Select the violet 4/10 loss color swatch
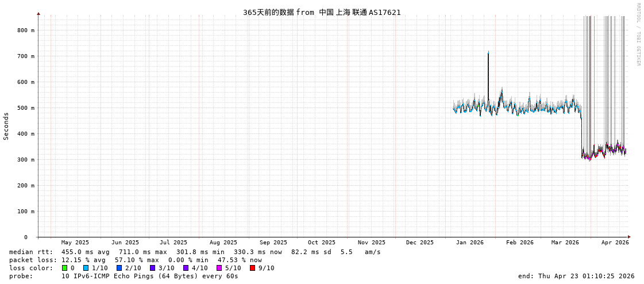644x284 pixels. pos(186,268)
